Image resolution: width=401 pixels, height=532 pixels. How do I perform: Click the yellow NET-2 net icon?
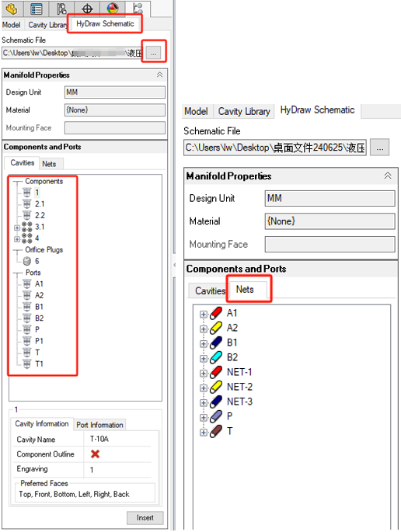tap(216, 387)
